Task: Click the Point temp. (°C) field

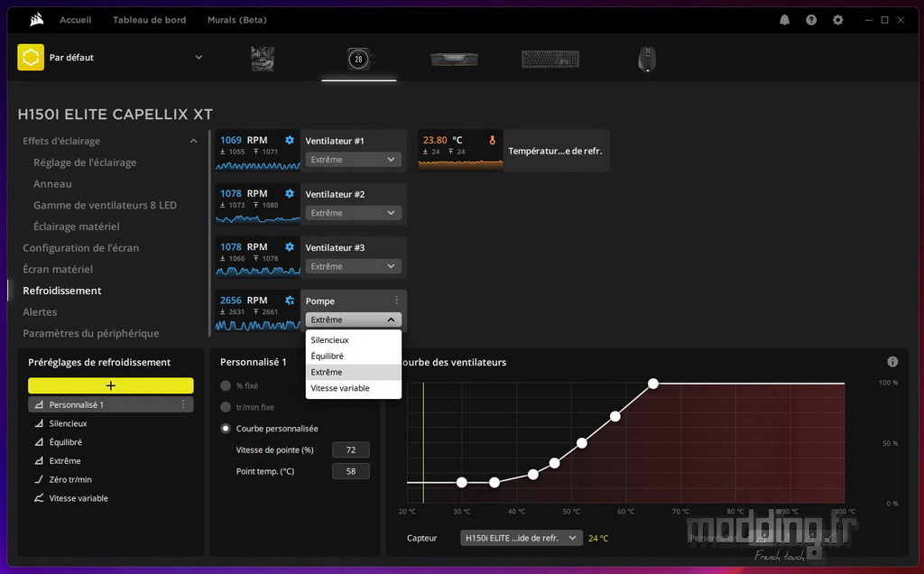Action: [351, 471]
